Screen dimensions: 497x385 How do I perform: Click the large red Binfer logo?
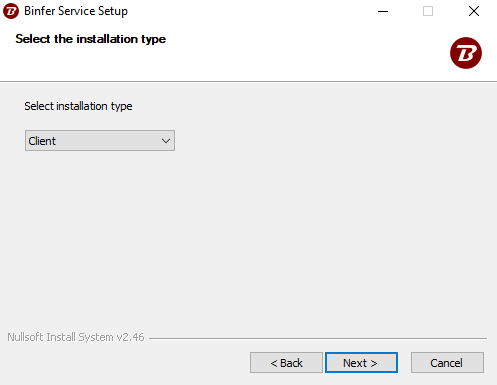click(x=466, y=53)
